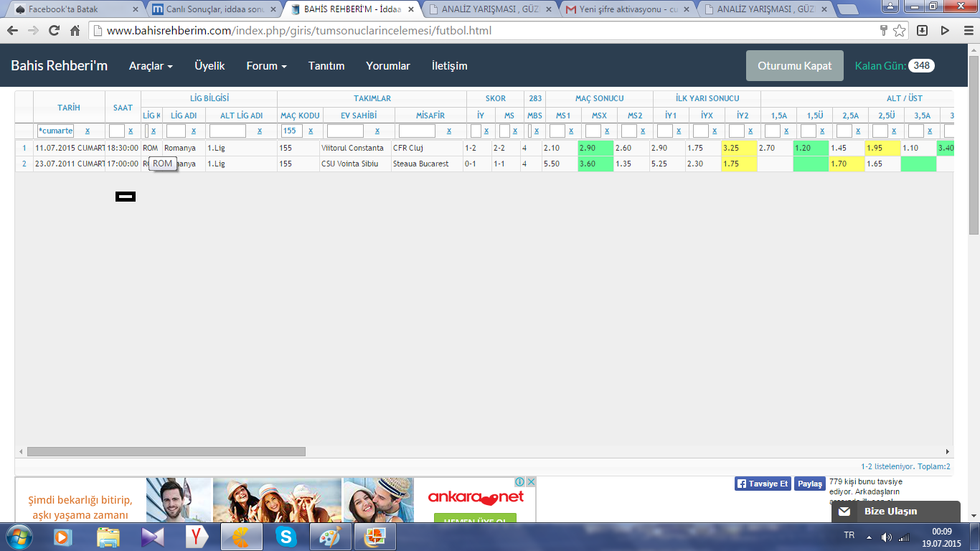Click the volume speaker icon in tray

[x=887, y=537]
